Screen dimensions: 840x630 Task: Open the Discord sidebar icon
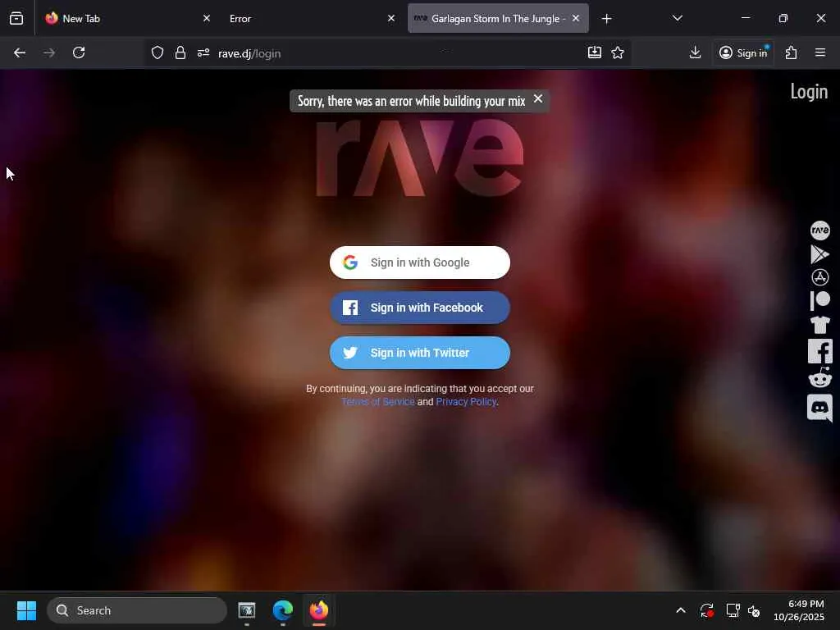(x=819, y=409)
